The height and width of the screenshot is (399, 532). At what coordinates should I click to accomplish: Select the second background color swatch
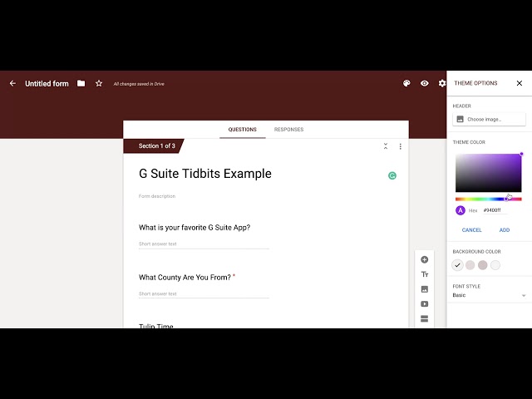click(470, 265)
